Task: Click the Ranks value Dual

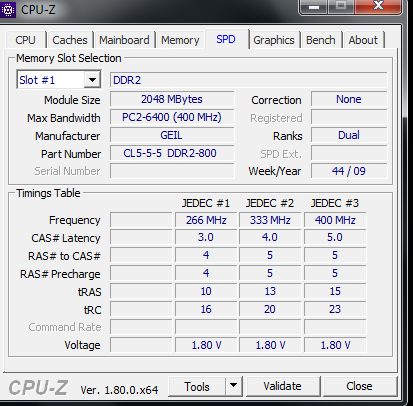Action: [x=349, y=135]
